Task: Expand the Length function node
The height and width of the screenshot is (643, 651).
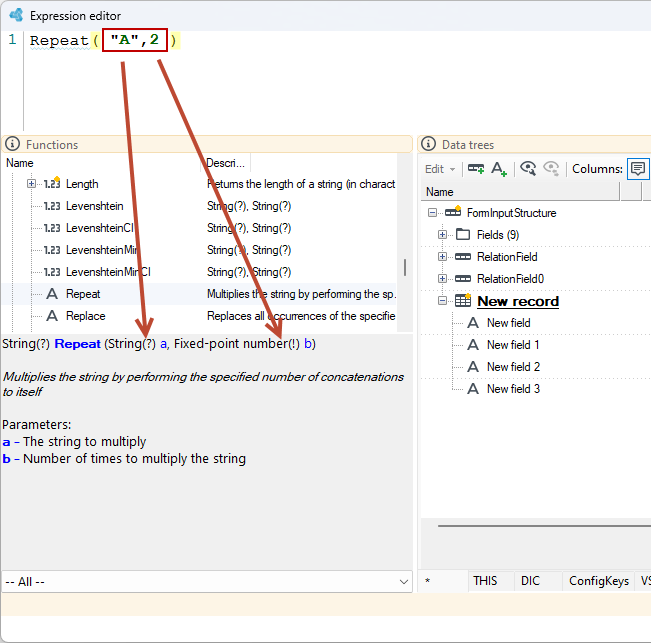Action: pyautogui.click(x=31, y=183)
